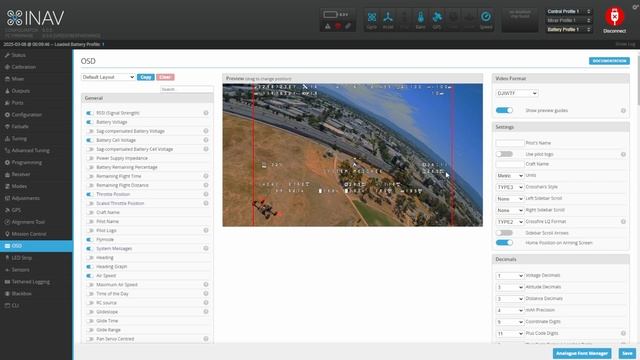This screenshot has height=360, width=640.
Task: Open the Default Layout dropdown
Action: coord(108,77)
